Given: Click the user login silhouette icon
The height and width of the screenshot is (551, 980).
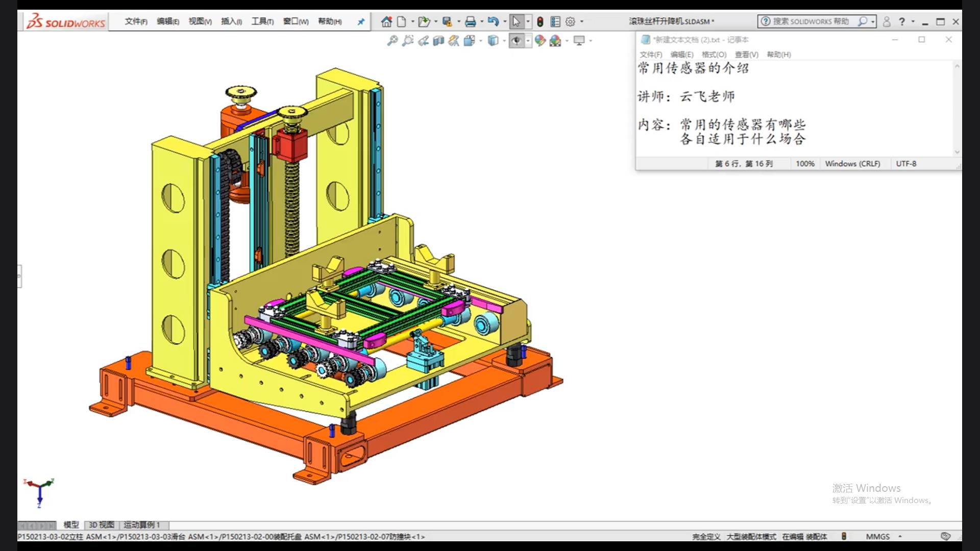Looking at the screenshot, I should [x=887, y=21].
